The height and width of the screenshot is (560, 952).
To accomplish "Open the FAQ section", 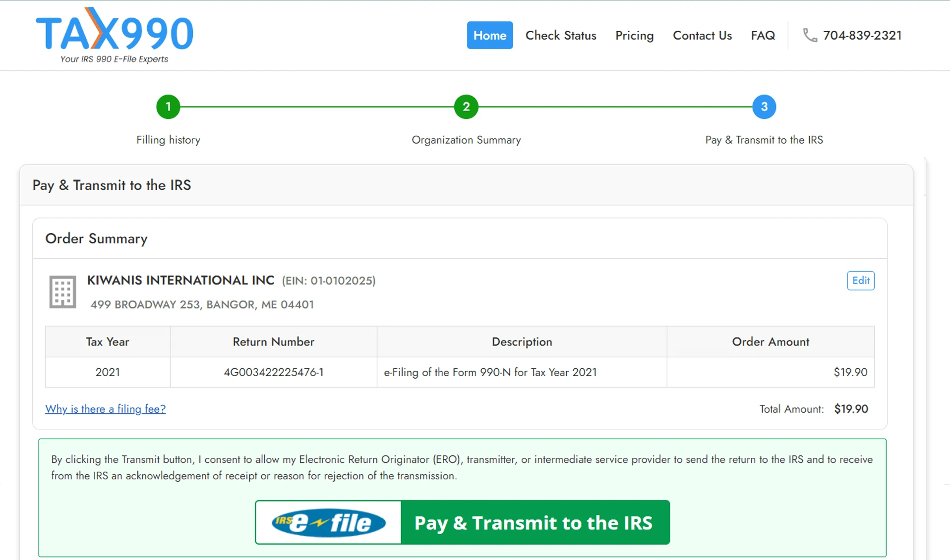I will pyautogui.click(x=763, y=35).
